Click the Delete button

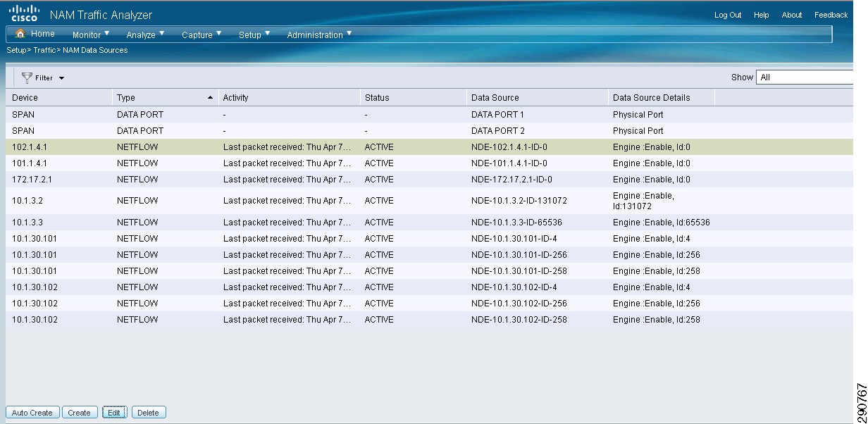click(148, 413)
